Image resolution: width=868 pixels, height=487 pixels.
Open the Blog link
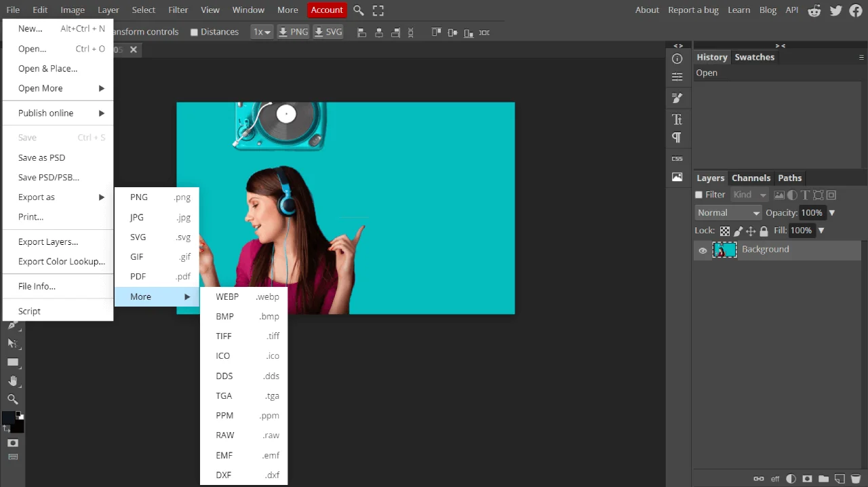[768, 10]
